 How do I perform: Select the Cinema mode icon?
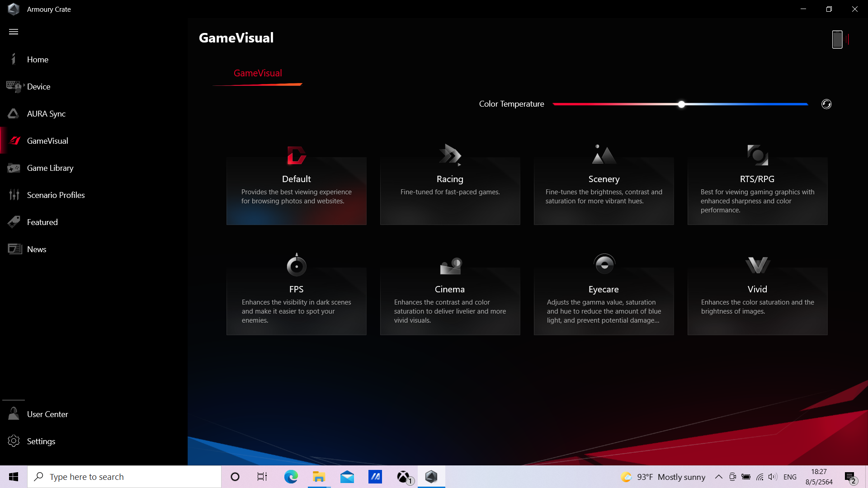[450, 266]
